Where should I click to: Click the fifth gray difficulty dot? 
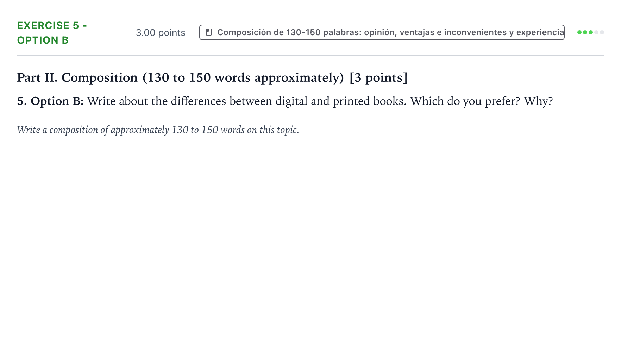pos(602,32)
